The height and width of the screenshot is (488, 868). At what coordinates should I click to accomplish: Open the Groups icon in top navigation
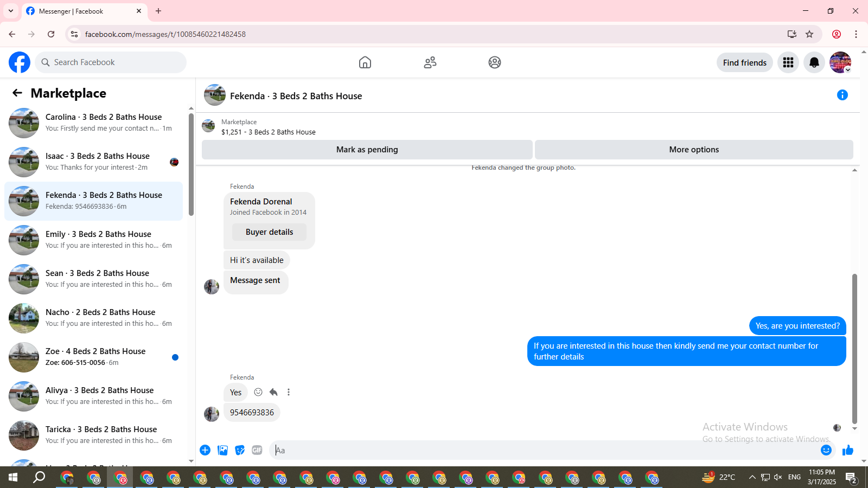tap(495, 62)
